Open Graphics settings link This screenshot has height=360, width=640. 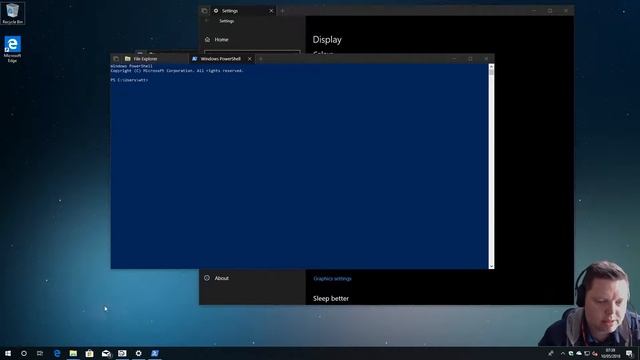point(332,279)
